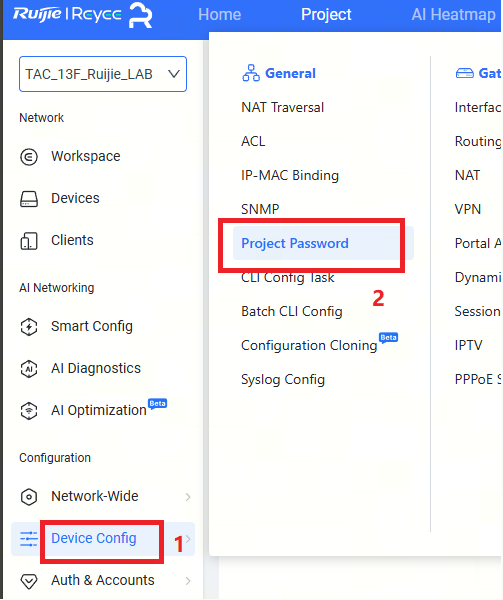This screenshot has width=503, height=600.
Task: Click the Device Config sliders icon
Action: click(x=29, y=539)
